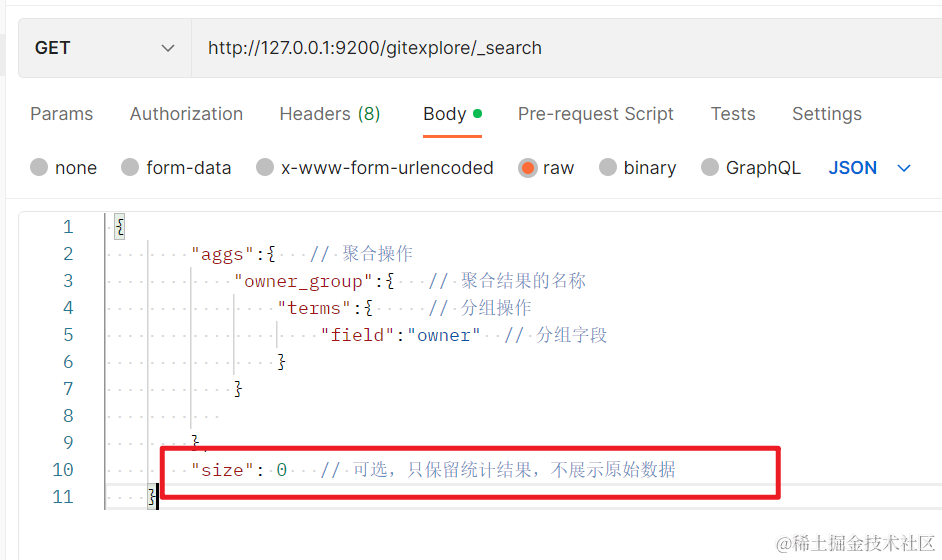Click the "field" key on line 5
Screen dimensions: 942x560
357,335
